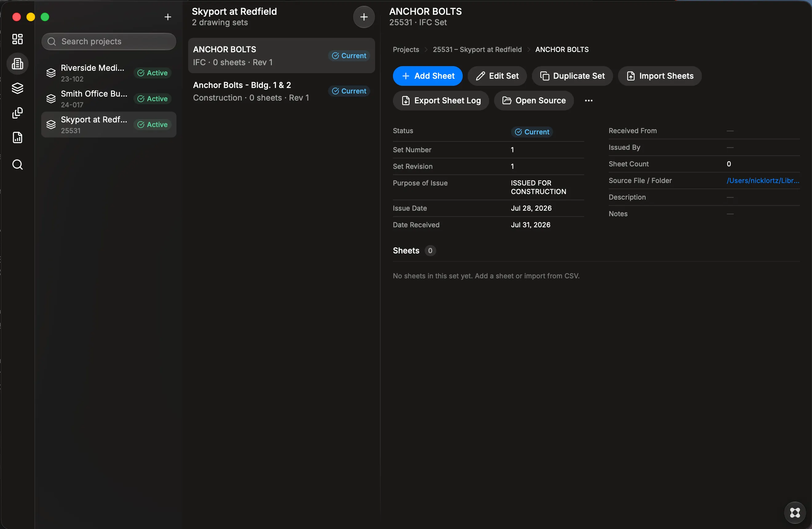Viewport: 812px width, 529px height.
Task: Open the reports chart file icon in sidebar
Action: [18, 137]
